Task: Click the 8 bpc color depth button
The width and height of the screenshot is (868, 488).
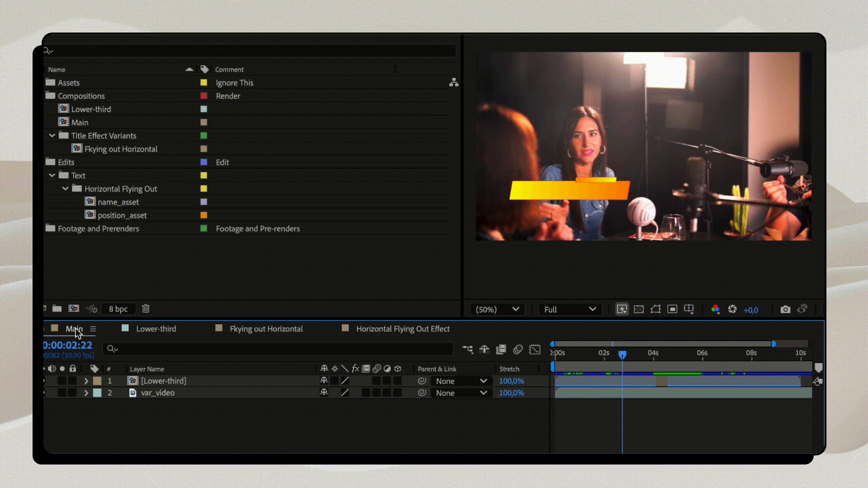Action: 118,309
